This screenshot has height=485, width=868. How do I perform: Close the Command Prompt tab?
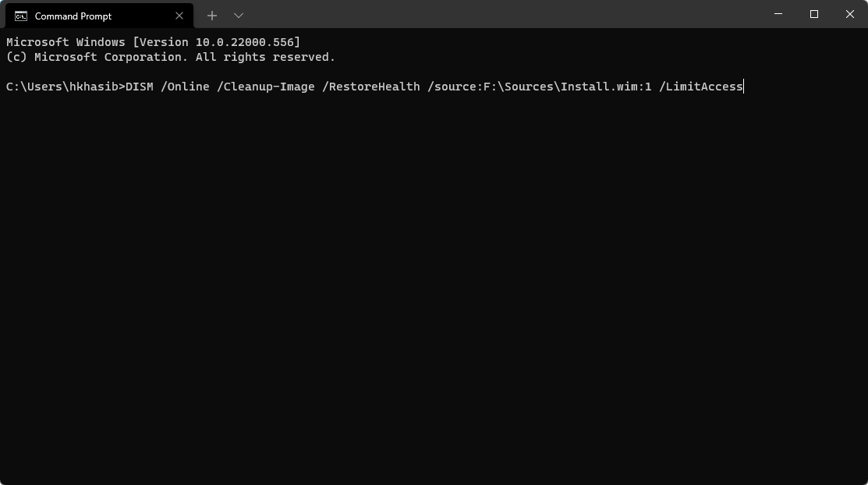[179, 16]
